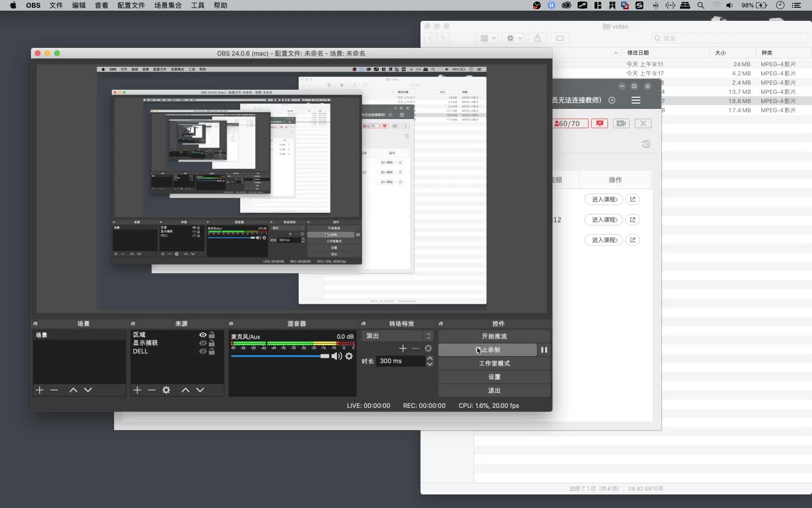This screenshot has width=812, height=508.
Task: Open the 场景集合 menu
Action: 168,5
